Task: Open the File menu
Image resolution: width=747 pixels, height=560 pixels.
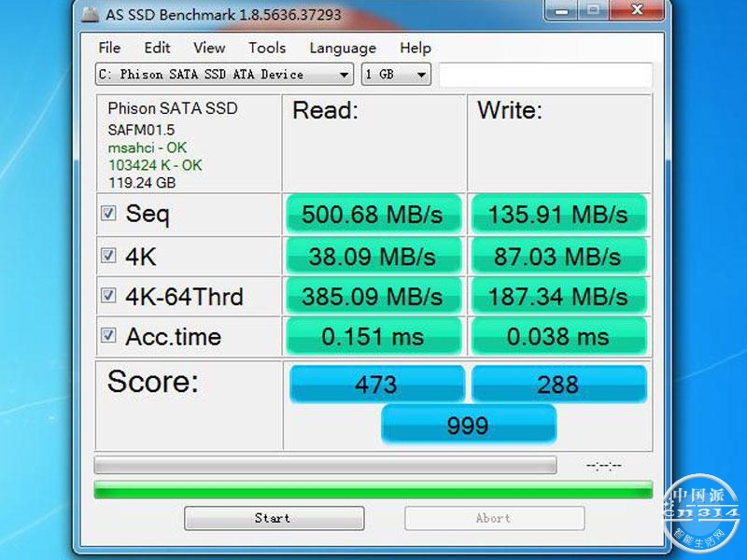Action: pyautogui.click(x=109, y=48)
